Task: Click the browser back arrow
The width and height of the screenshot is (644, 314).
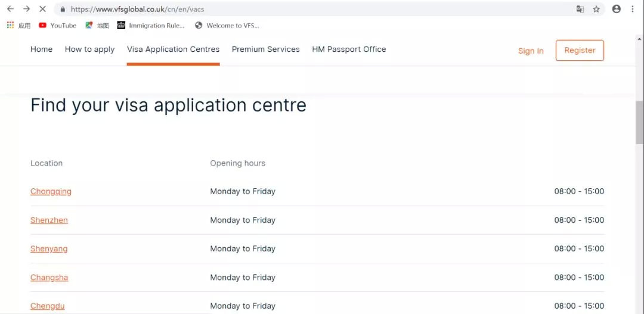Action: pyautogui.click(x=10, y=9)
